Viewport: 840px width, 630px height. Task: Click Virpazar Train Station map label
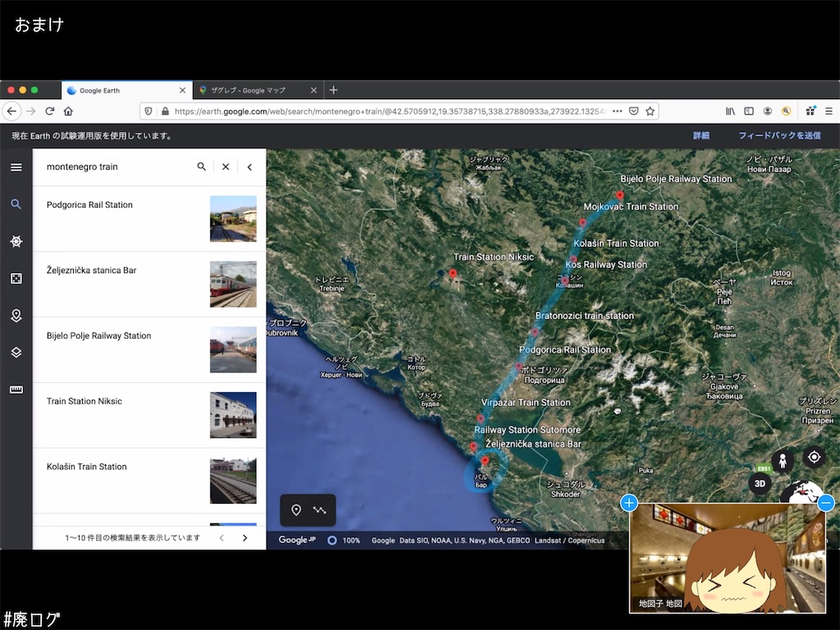coord(526,403)
